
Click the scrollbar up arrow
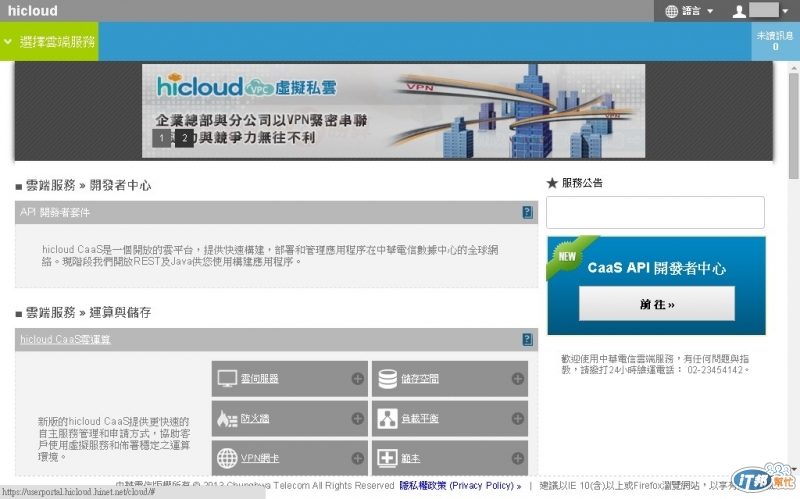(793, 68)
